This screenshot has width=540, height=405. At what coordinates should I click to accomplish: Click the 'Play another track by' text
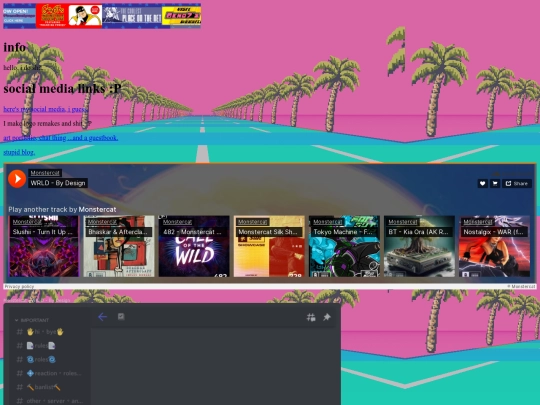42,209
